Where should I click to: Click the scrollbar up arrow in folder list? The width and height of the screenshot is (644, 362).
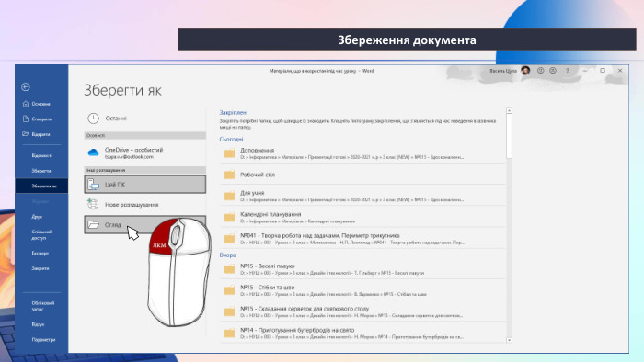click(x=509, y=110)
